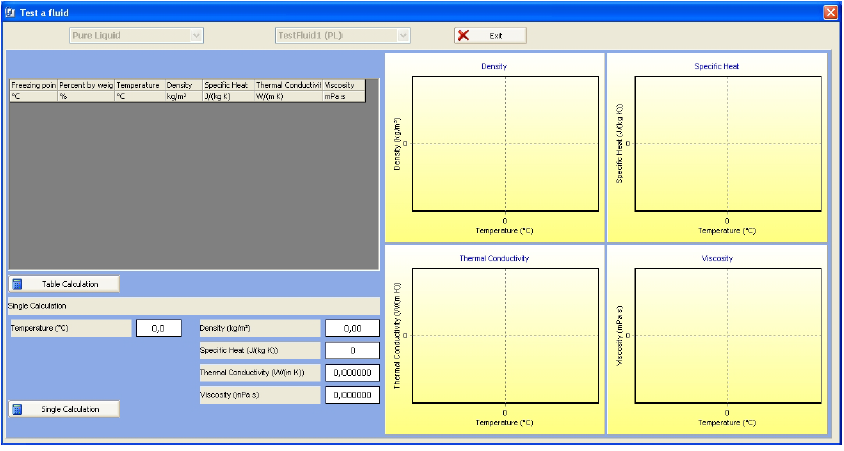Click the Viscosity chart title
The height and width of the screenshot is (451, 844).
[x=717, y=258]
